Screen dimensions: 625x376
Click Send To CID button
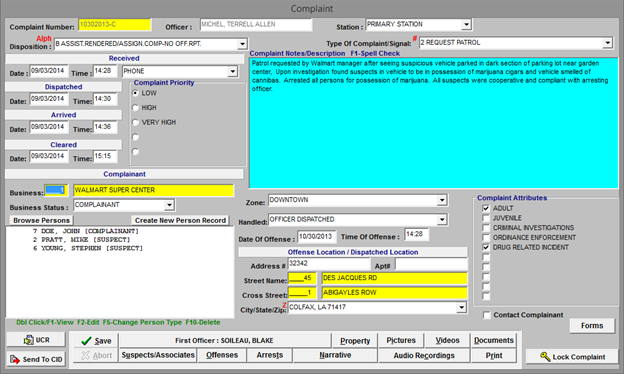click(x=36, y=359)
